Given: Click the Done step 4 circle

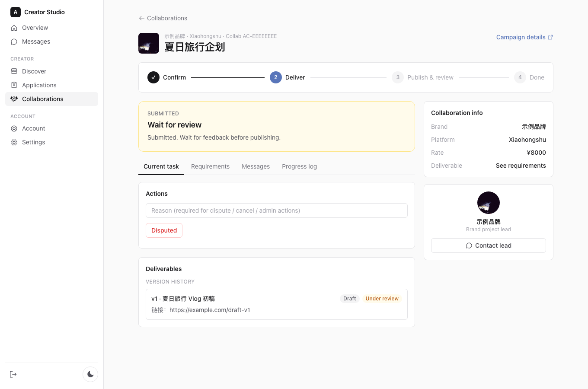Looking at the screenshot, I should [x=520, y=77].
